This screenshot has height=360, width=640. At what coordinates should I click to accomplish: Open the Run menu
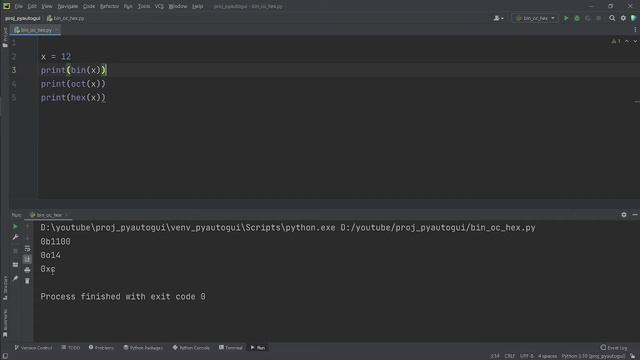point(128,6)
